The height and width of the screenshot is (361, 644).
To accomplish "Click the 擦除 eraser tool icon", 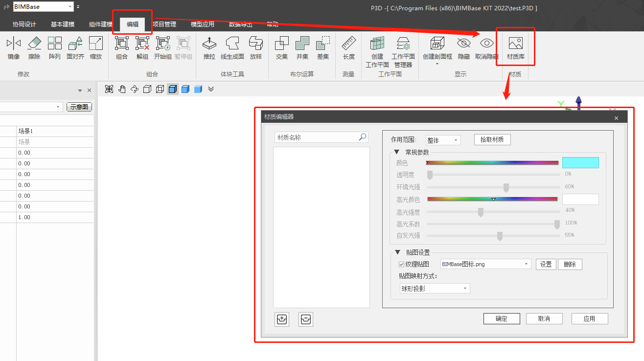I will coord(34,47).
